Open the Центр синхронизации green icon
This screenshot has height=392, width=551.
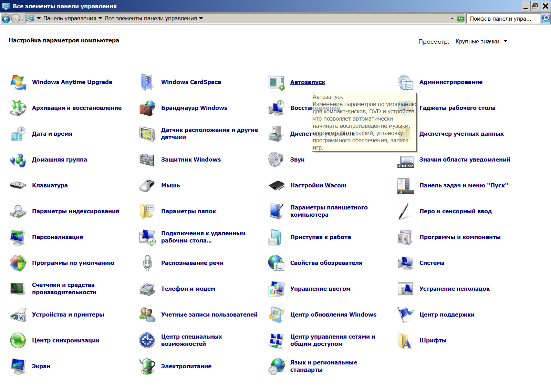(18, 341)
